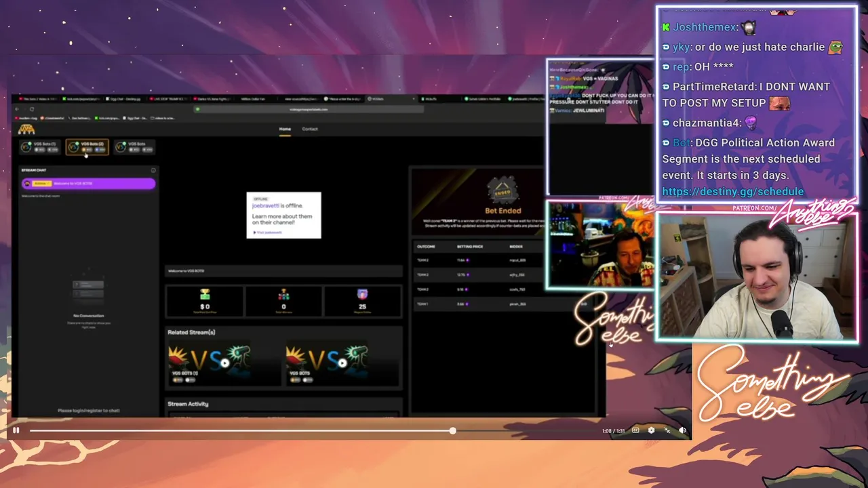Viewport: 868px width, 488px height.
Task: Click the browser reload icon
Action: click(32, 109)
